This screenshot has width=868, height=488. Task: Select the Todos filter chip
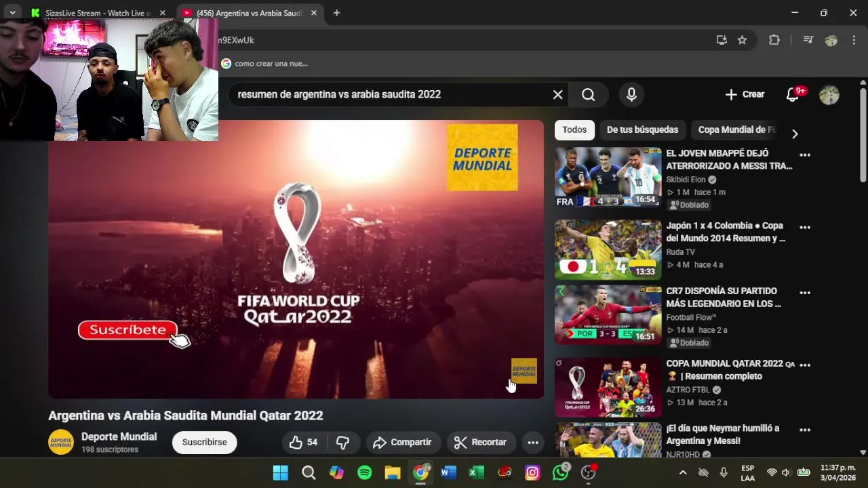574,129
